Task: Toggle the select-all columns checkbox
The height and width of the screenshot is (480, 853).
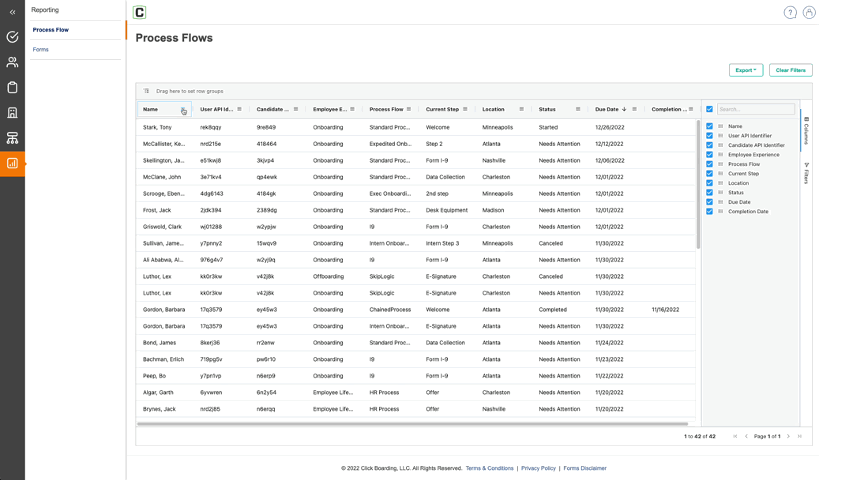Action: tap(709, 109)
